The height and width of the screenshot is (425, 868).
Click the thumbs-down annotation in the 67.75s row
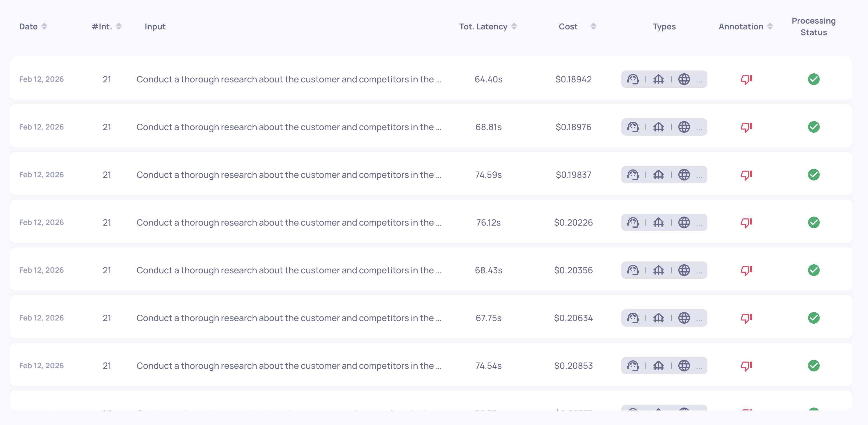(746, 318)
